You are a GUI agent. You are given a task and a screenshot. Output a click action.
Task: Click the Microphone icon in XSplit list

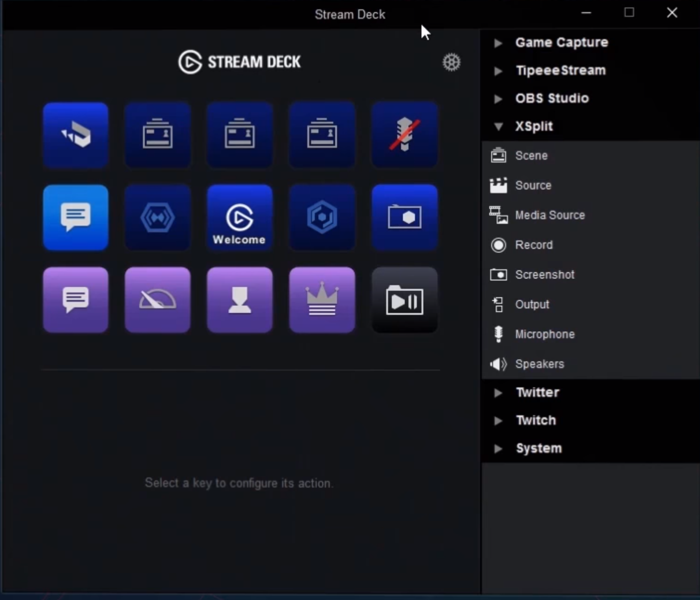point(499,334)
